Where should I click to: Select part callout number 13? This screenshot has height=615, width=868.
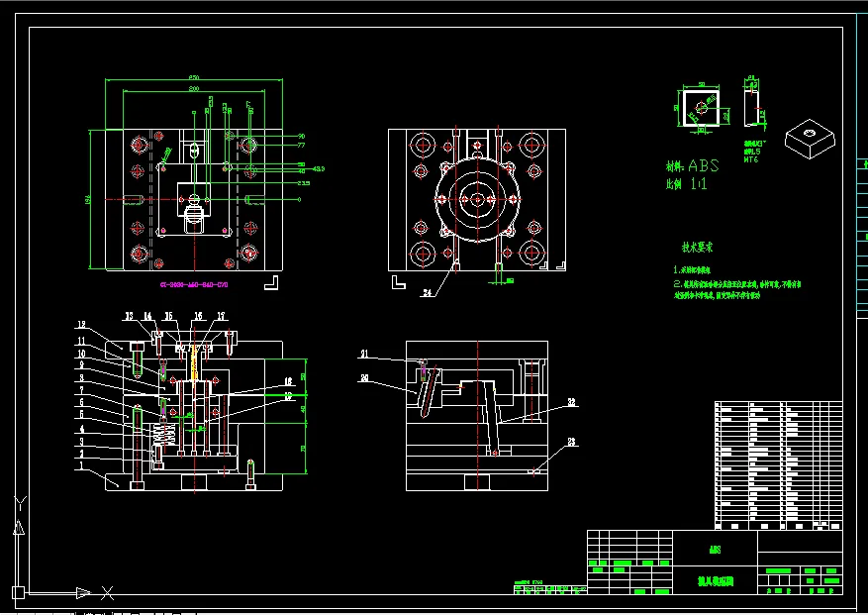129,316
